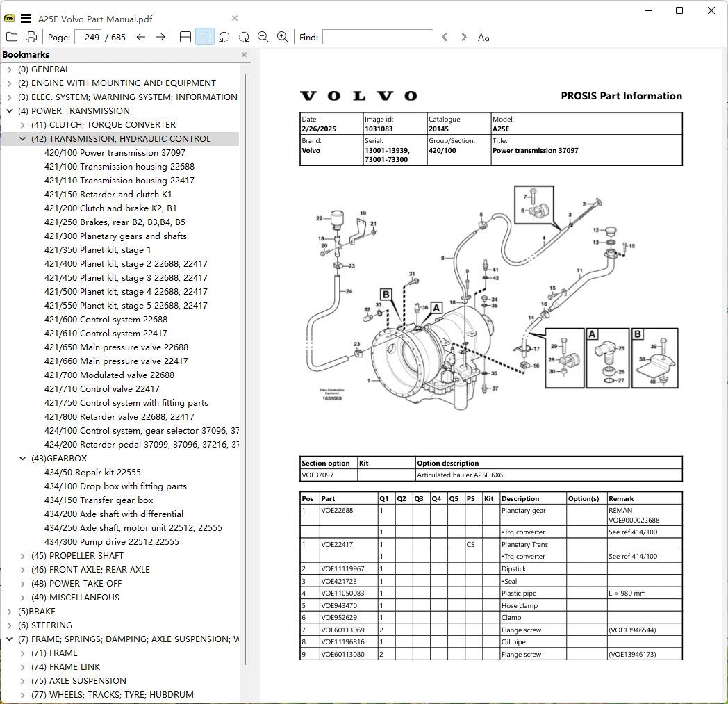Expand (75) AXLE SUSPENSION bookmark
Screen dimensions: 728x704
(22, 681)
